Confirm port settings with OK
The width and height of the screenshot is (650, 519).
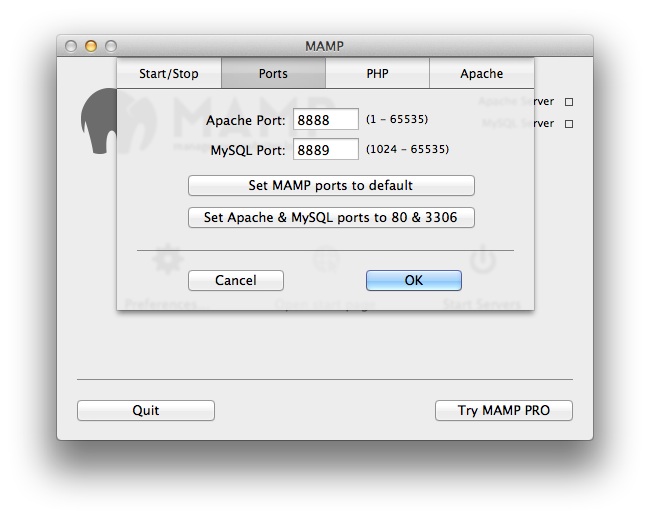[x=414, y=280]
